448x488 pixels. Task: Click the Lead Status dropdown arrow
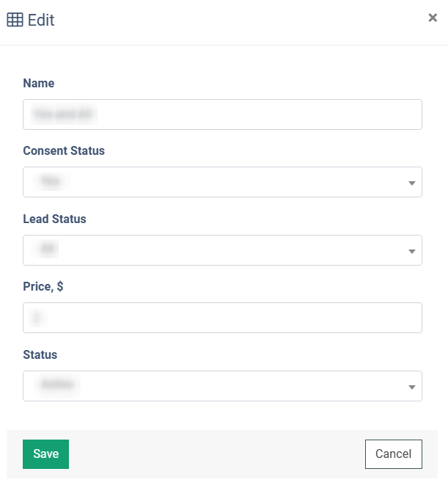point(411,252)
